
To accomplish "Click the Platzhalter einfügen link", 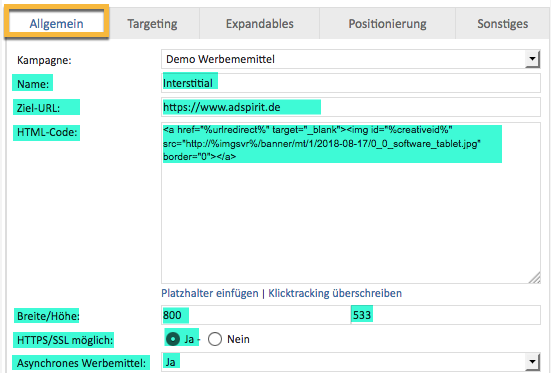I will (209, 293).
